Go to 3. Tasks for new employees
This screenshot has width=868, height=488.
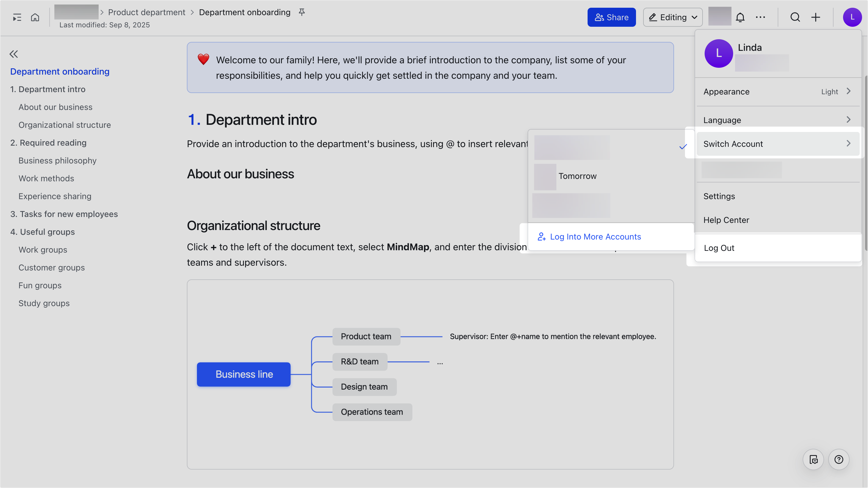(x=64, y=214)
